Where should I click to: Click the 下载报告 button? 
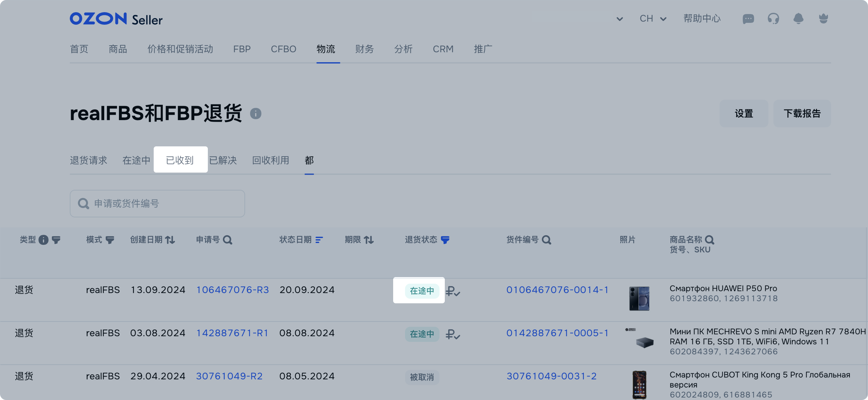[x=802, y=114]
